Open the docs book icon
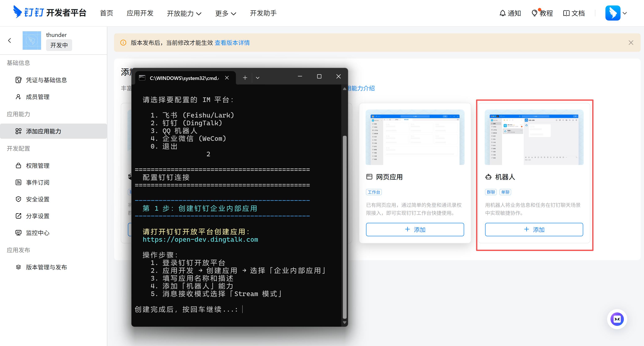 (566, 13)
